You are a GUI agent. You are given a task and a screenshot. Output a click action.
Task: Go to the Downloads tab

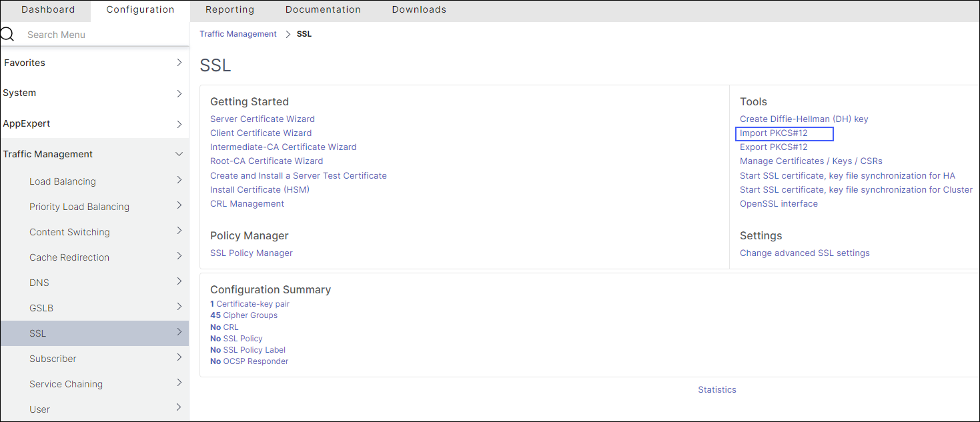point(419,9)
